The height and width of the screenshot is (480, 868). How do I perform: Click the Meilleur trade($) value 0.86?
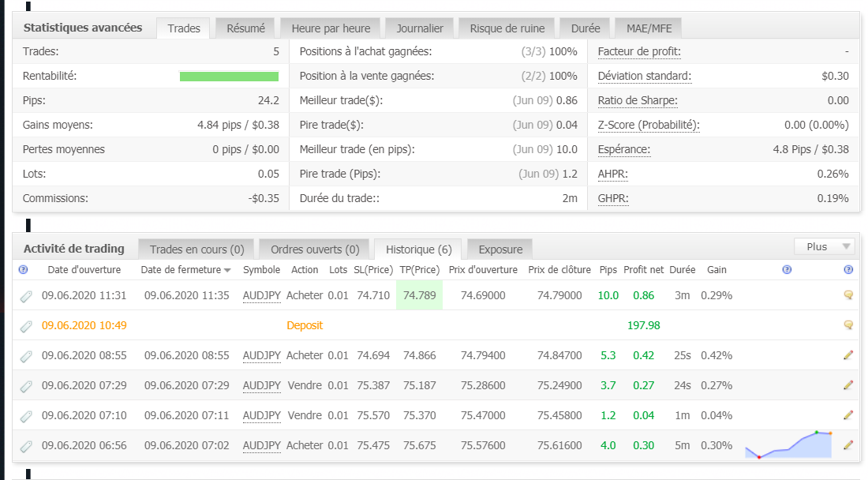(567, 100)
